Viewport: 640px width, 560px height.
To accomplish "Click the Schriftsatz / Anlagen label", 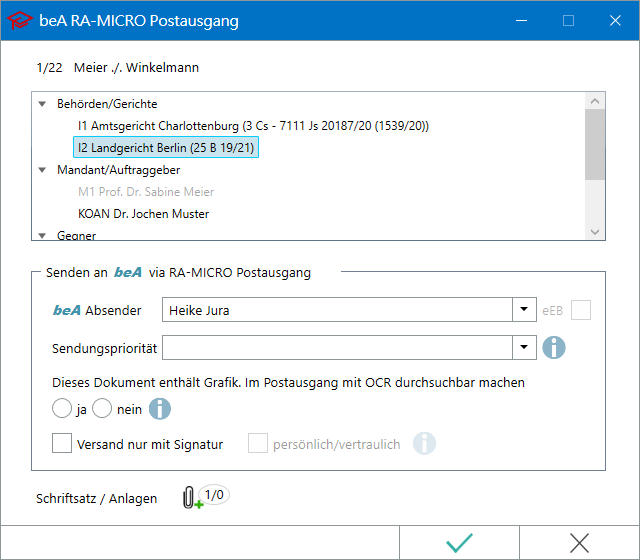I will coord(96,498).
